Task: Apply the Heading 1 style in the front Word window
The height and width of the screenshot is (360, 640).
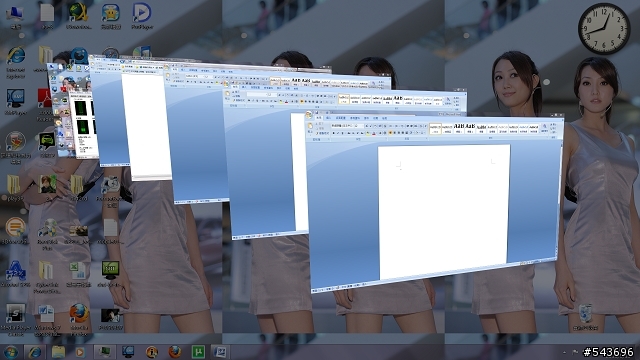Action: [459, 129]
